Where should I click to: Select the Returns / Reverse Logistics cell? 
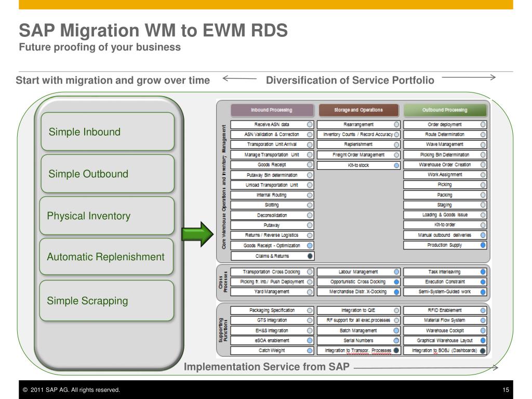pos(272,235)
